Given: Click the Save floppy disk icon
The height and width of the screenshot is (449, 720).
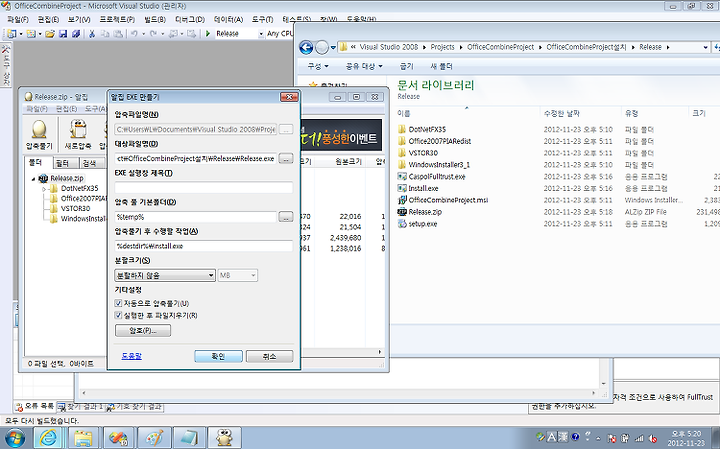Looking at the screenshot, I should tap(63, 34).
